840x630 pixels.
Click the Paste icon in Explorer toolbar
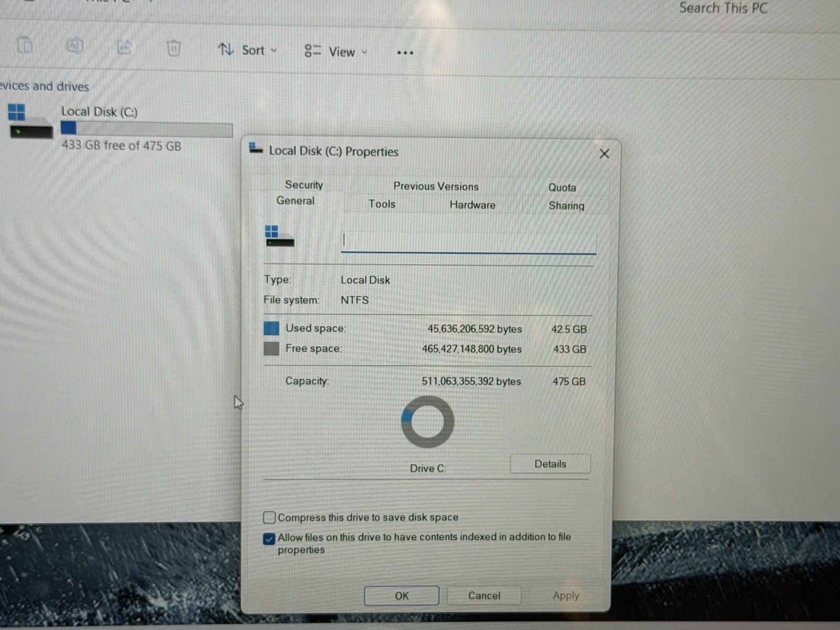25,46
